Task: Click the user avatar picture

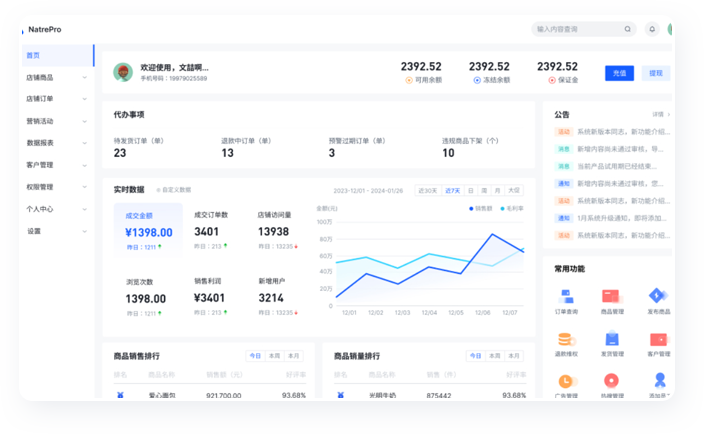Action: [123, 72]
